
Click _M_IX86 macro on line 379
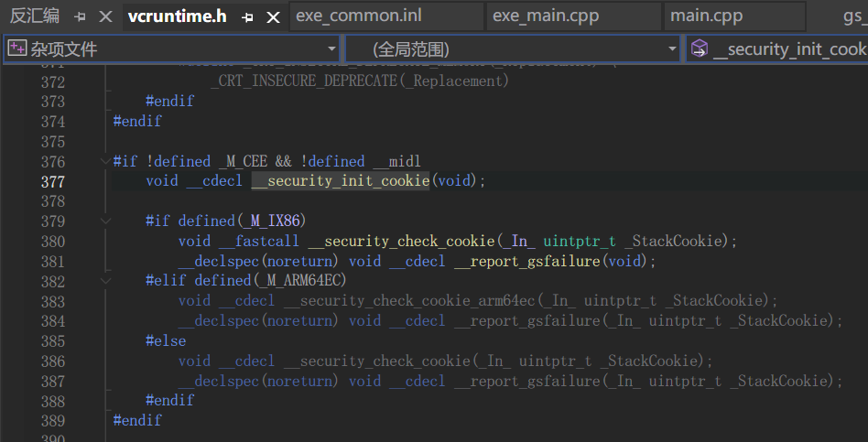[x=272, y=221]
